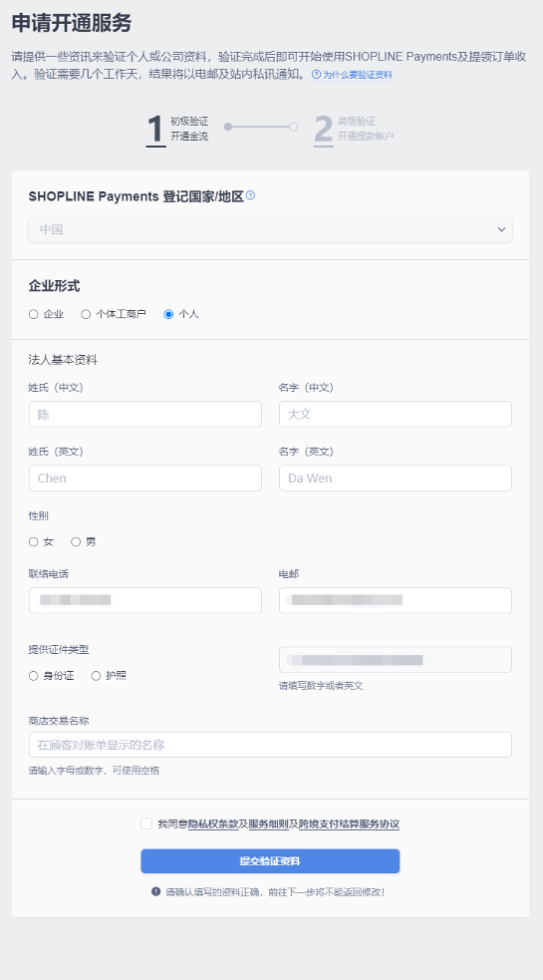
Task: Select the 个体工商户 radio option
Action: [x=87, y=314]
